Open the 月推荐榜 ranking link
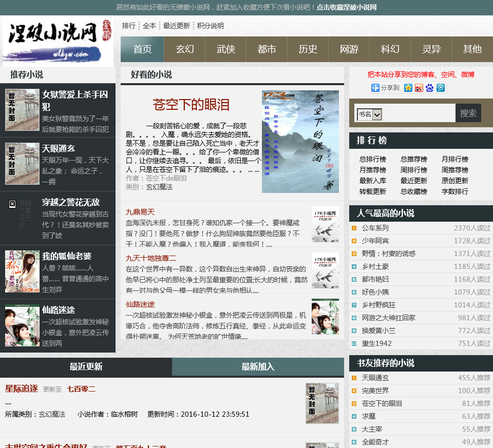This screenshot has width=493, height=448. click(x=373, y=170)
